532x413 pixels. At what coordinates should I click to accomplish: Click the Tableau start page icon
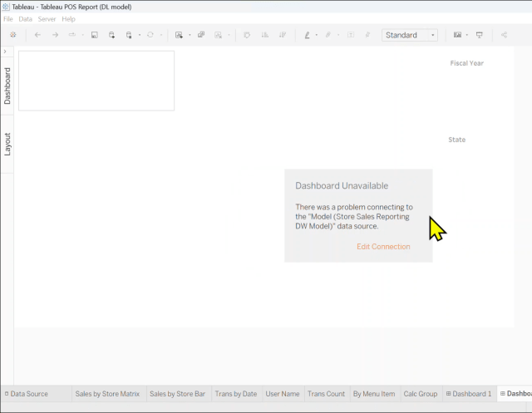(13, 35)
